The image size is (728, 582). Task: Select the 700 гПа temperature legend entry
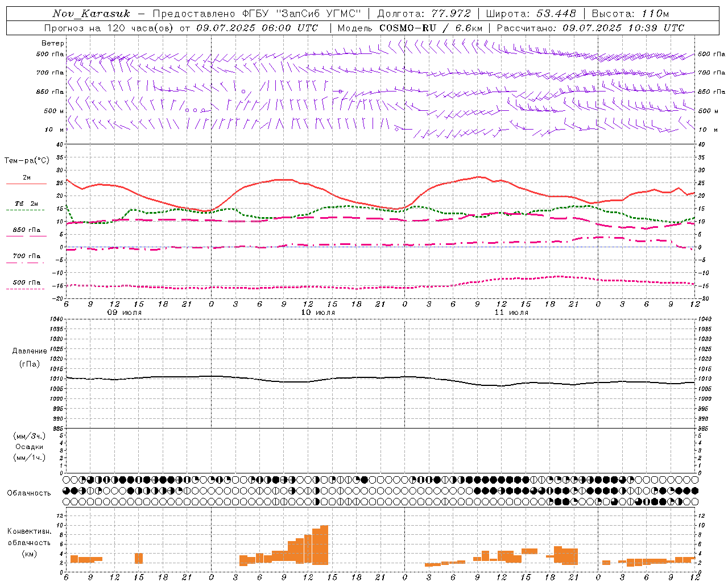pyautogui.click(x=26, y=257)
